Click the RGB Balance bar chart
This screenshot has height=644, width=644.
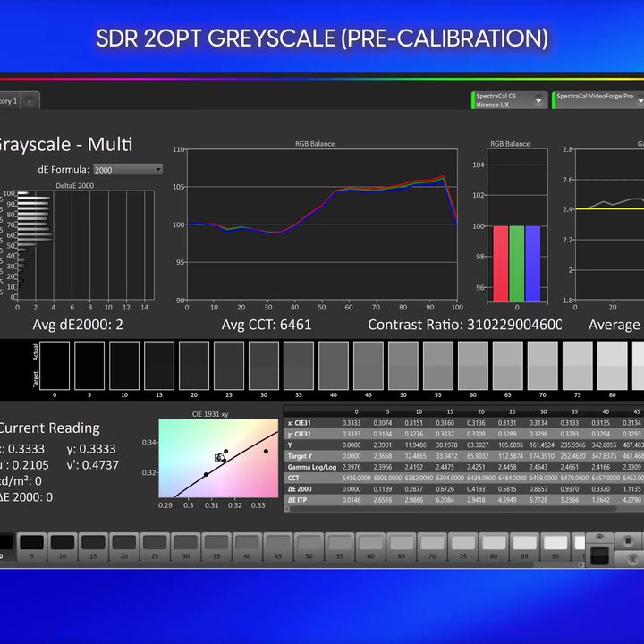point(517,225)
